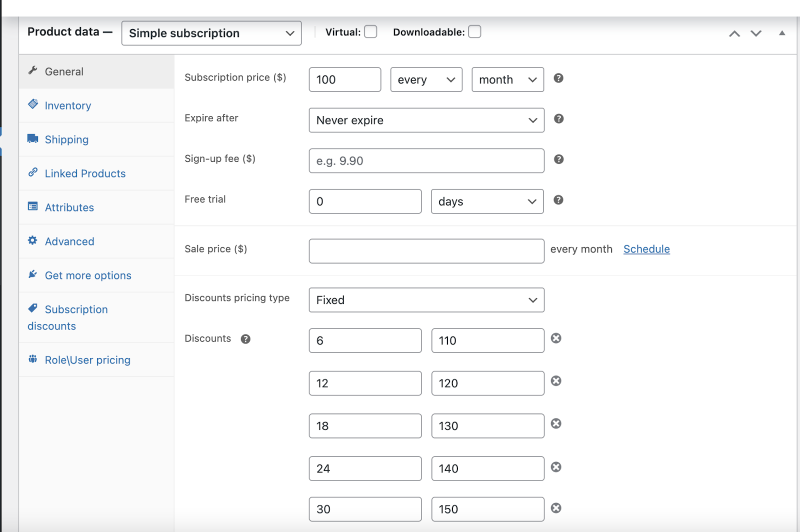Click the discount quantity field with 24
Screen dimensions: 800x532
pos(365,468)
